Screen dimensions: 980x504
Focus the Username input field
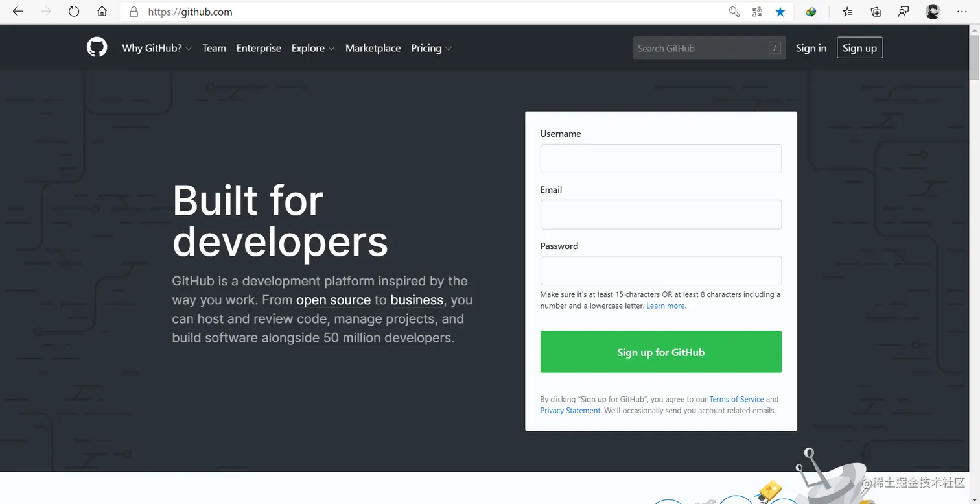tap(661, 158)
